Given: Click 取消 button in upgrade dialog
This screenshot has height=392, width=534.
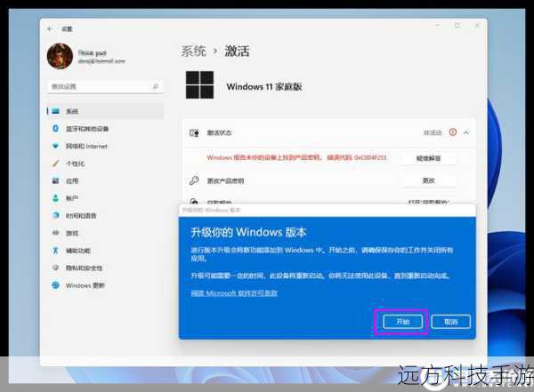Looking at the screenshot, I should coord(451,322).
